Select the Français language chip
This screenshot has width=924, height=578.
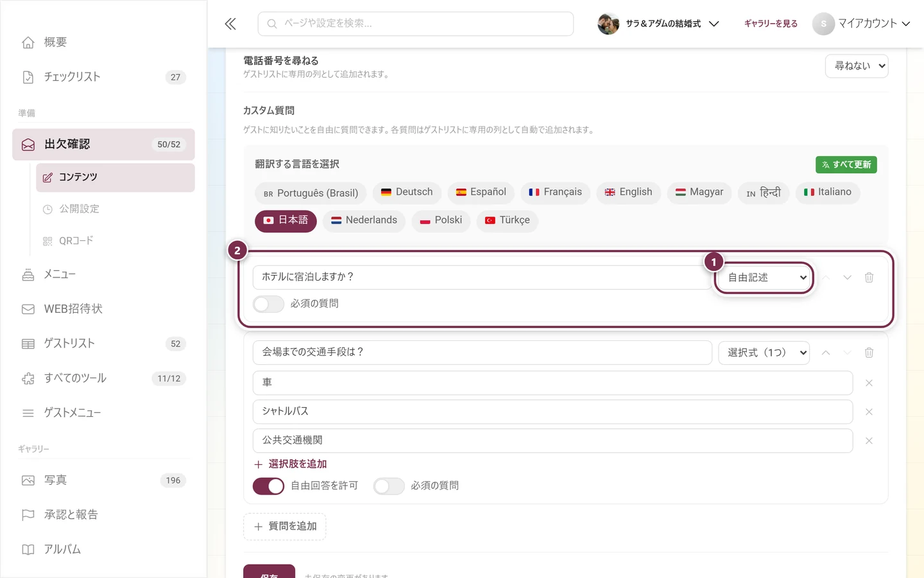[555, 193]
